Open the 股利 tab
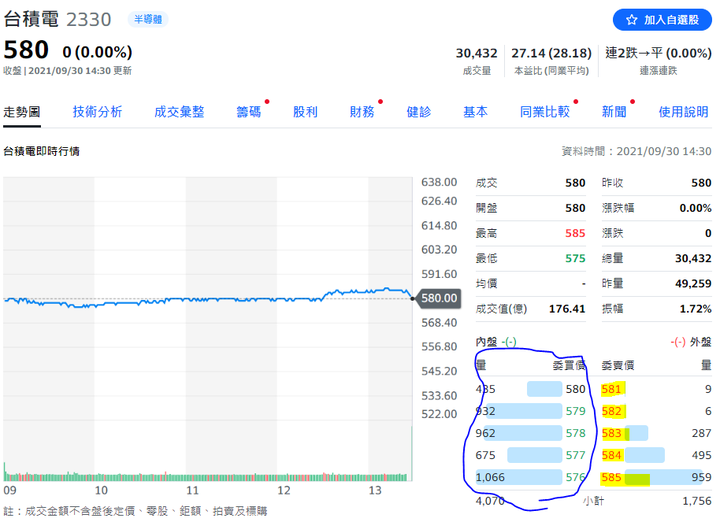720x522 pixels. tap(305, 112)
